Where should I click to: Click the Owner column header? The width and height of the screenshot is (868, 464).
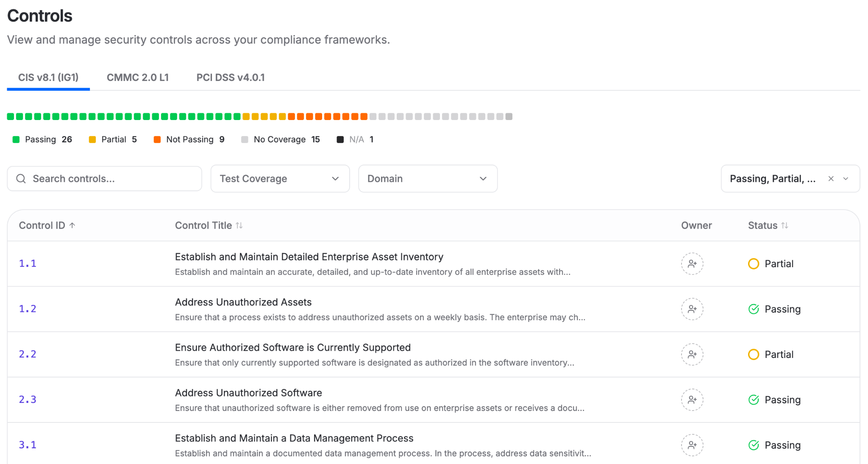click(696, 226)
